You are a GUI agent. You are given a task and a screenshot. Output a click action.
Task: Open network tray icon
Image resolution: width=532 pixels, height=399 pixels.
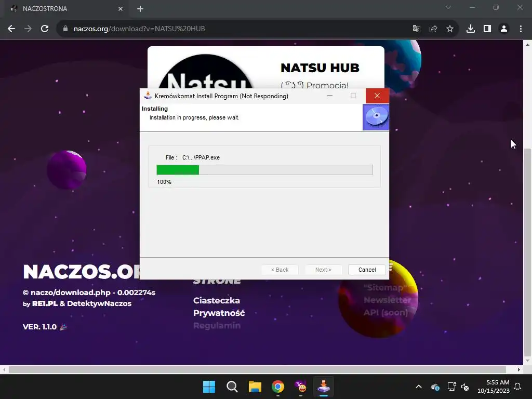coord(451,387)
